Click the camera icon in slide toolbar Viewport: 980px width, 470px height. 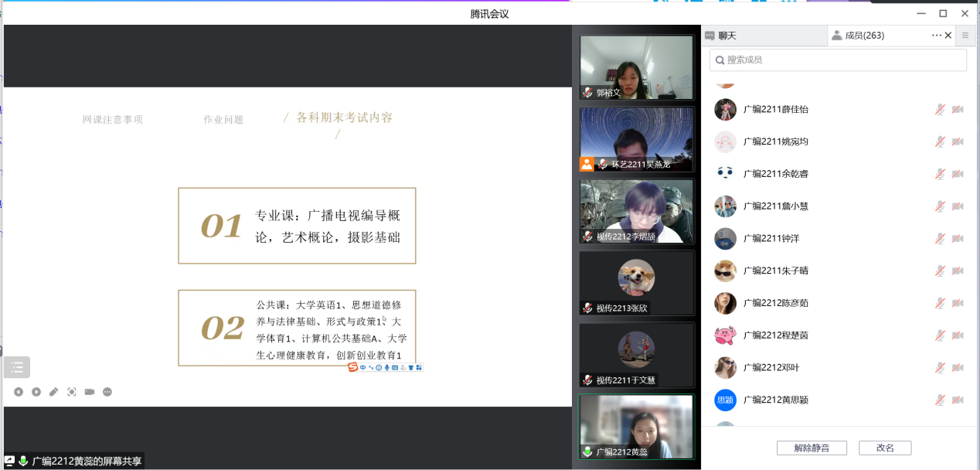click(90, 392)
